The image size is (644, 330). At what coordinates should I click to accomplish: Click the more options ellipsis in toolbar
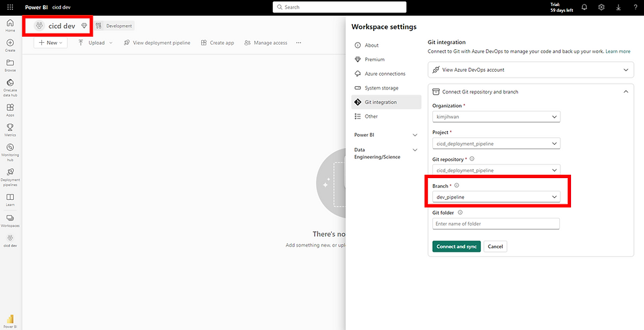(298, 43)
